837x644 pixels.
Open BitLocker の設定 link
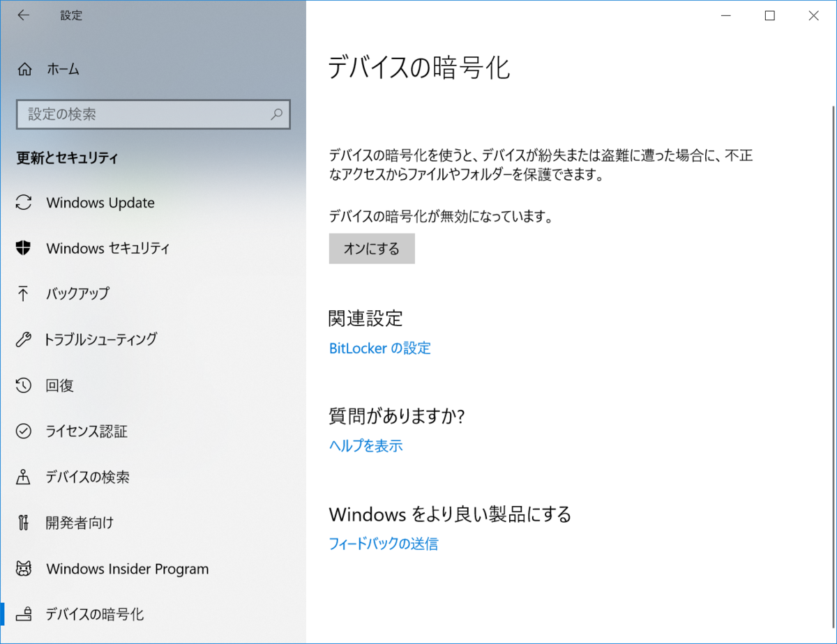[379, 348]
